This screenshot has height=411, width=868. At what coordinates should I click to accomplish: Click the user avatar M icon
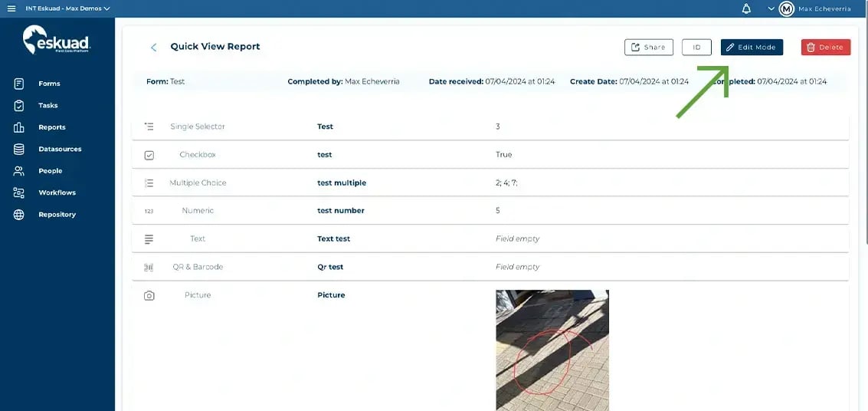786,8
